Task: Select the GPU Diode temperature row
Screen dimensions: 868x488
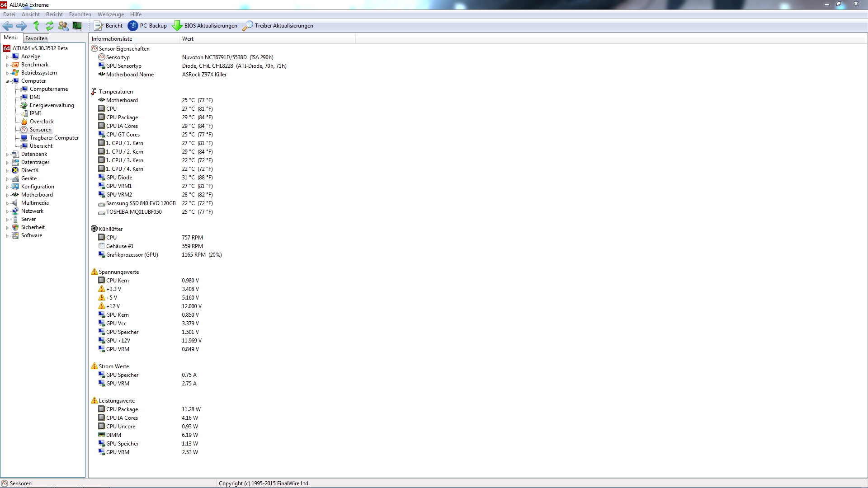Action: pos(119,178)
